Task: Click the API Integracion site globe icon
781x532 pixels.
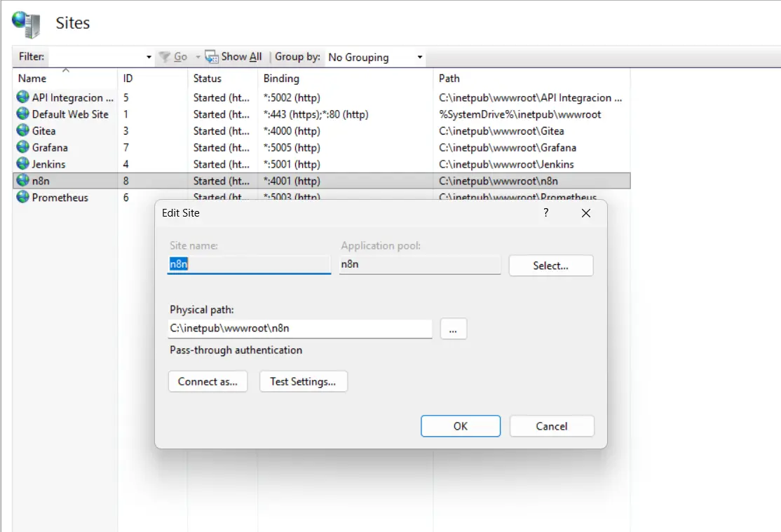Action: (x=23, y=98)
